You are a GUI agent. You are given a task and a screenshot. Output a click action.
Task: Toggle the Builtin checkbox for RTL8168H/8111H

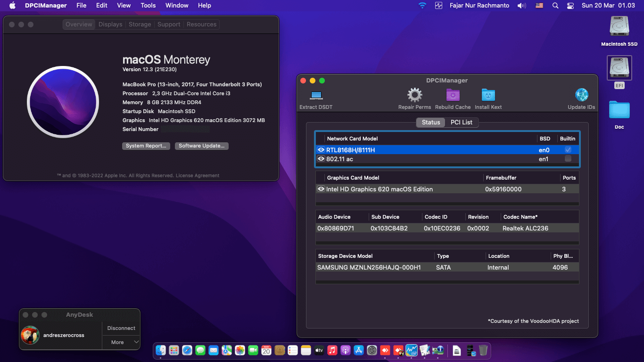(x=568, y=149)
